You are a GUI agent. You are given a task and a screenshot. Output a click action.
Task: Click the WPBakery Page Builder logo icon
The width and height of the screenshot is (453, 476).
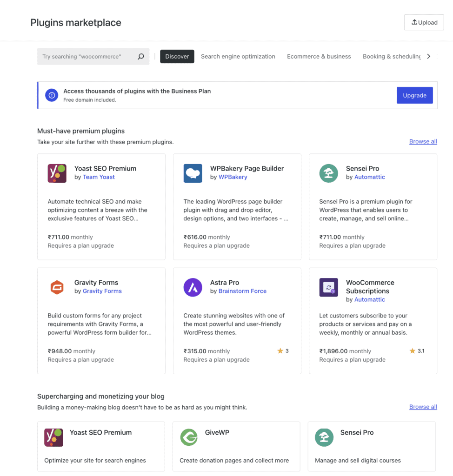pos(193,173)
